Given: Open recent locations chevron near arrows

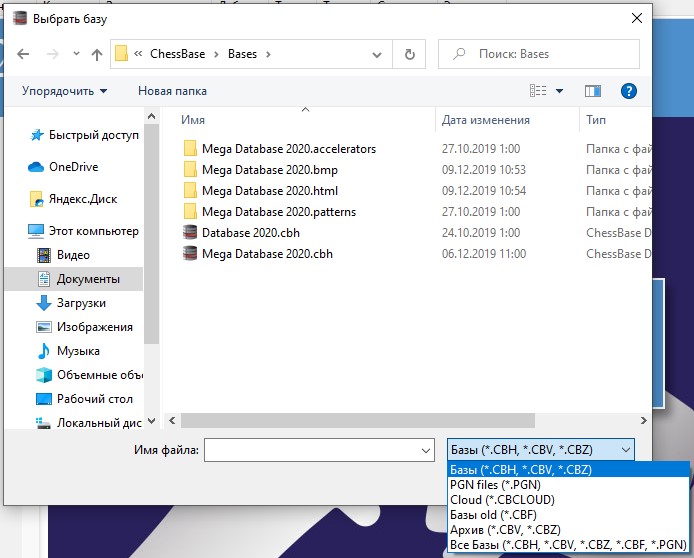Looking at the screenshot, I should [76, 54].
